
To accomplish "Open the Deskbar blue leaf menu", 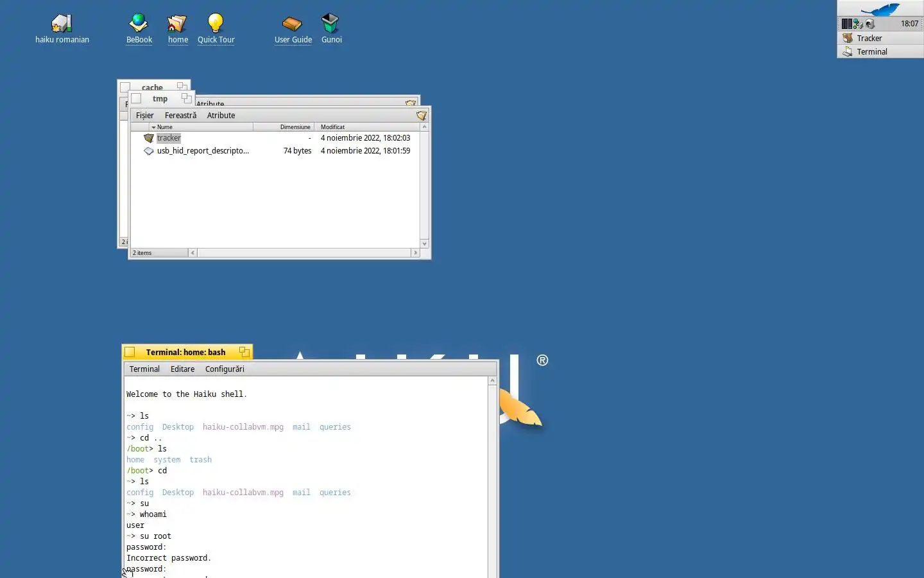I will click(x=880, y=8).
